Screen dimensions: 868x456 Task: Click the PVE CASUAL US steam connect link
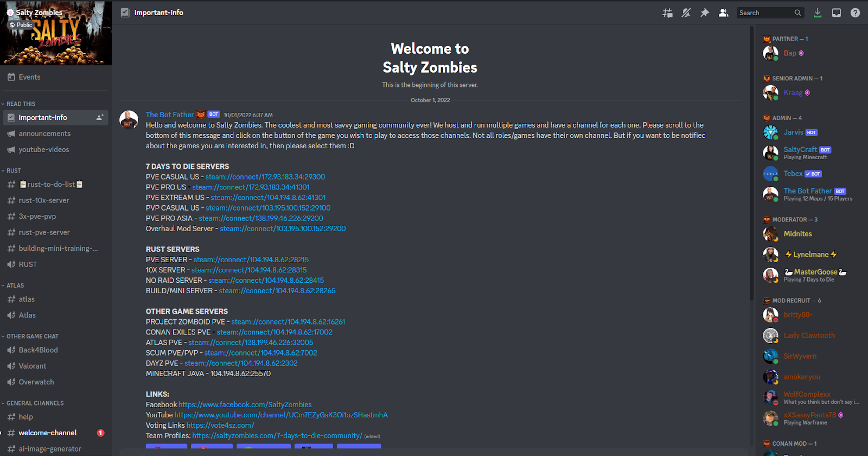pyautogui.click(x=265, y=177)
